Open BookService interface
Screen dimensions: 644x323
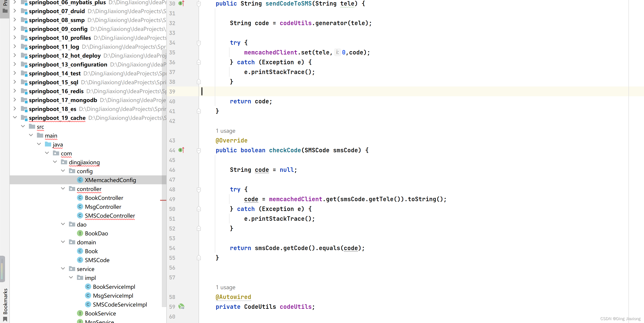point(100,313)
